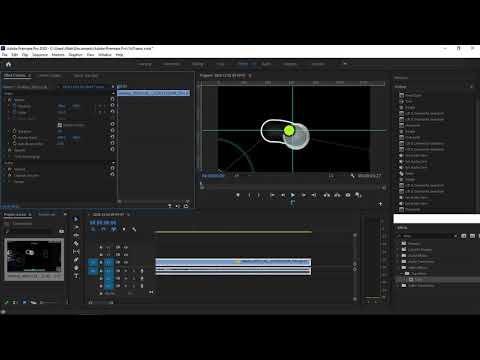
Task: Expand the Presets folder in Effects panel
Action: click(x=398, y=243)
